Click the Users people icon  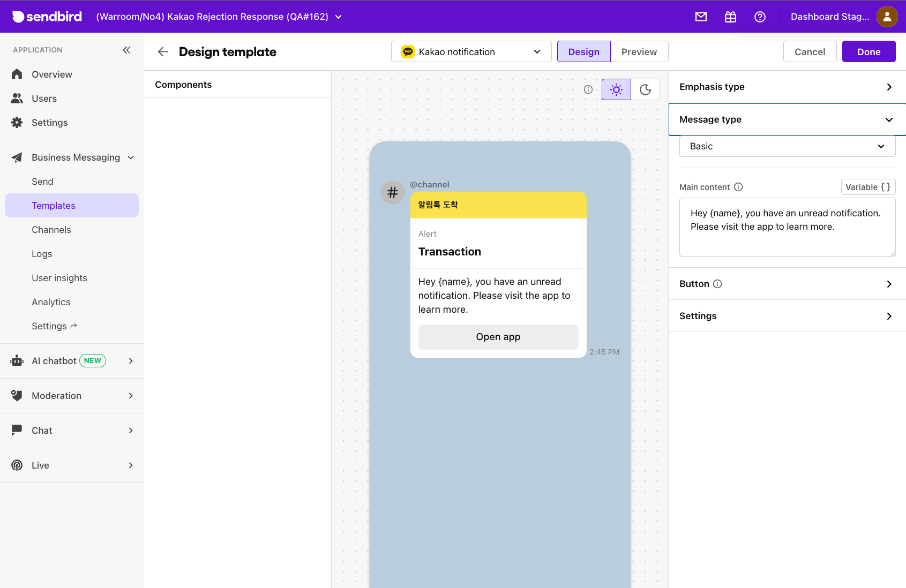(x=17, y=98)
